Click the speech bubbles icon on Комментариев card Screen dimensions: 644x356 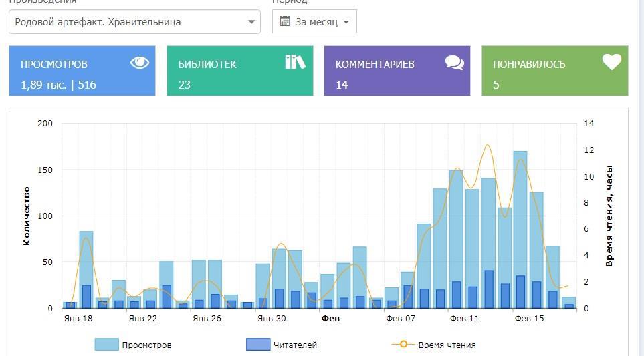454,63
